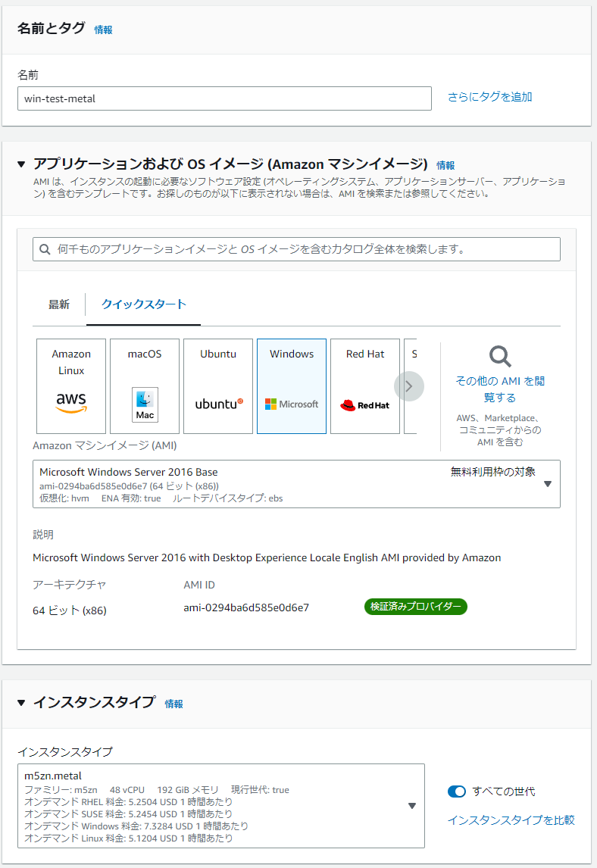This screenshot has height=868, width=597.
Task: Switch to the 最新 tab
Action: [58, 304]
